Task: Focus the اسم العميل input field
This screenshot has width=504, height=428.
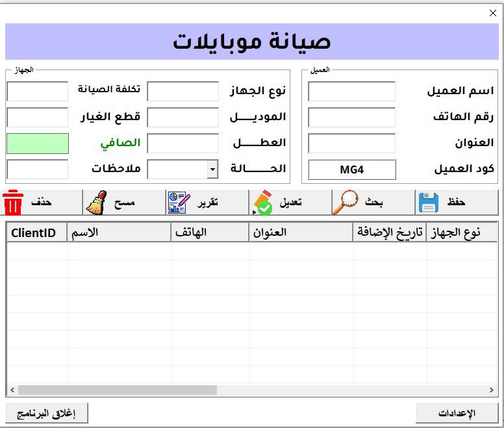Action: 351,92
